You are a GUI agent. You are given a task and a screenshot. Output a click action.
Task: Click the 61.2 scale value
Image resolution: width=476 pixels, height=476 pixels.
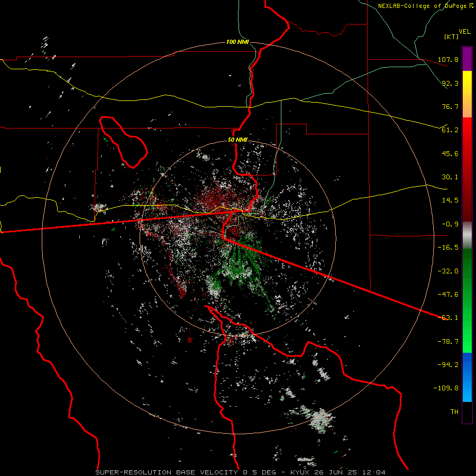click(x=450, y=130)
